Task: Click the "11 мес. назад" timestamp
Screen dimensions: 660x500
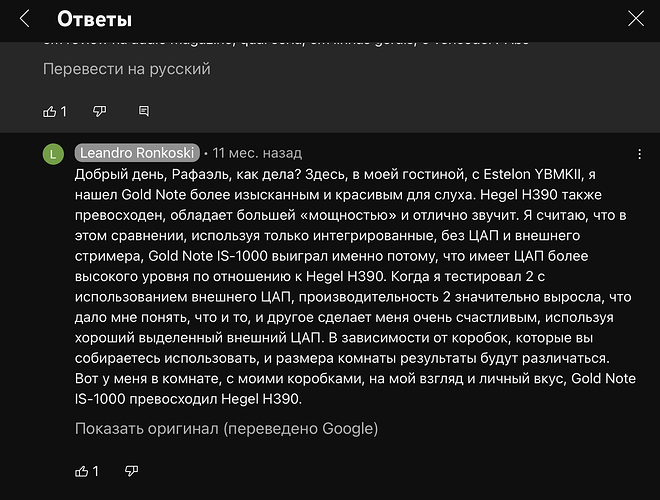Action: click(x=257, y=154)
